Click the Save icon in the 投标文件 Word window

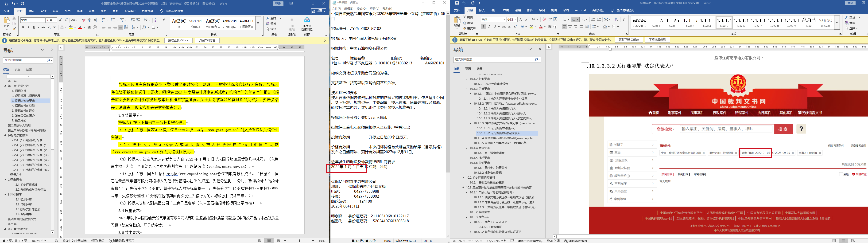pyautogui.click(x=457, y=3)
